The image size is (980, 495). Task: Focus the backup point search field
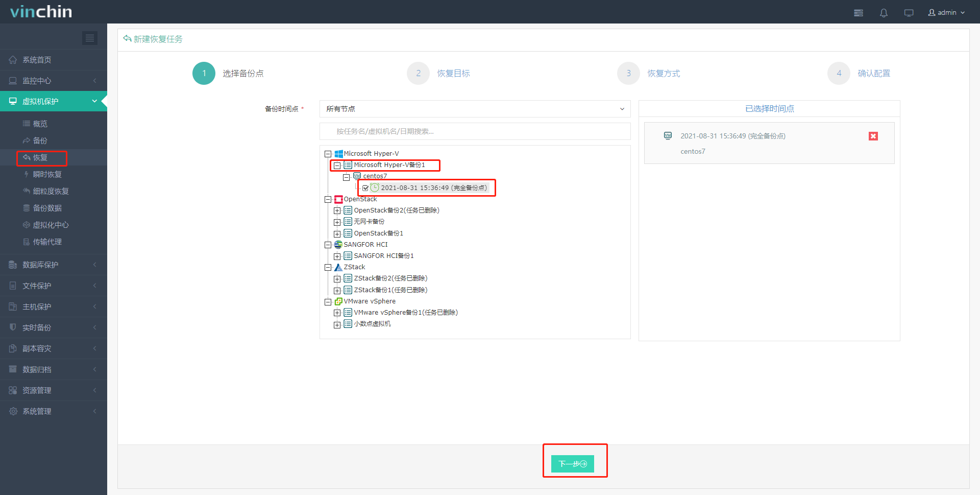(x=475, y=131)
